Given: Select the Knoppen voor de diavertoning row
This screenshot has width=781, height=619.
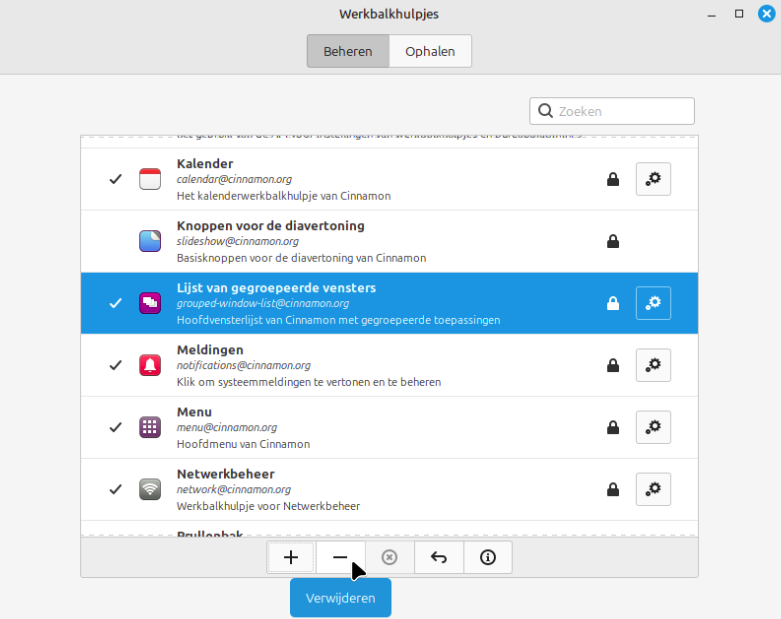Looking at the screenshot, I should point(380,241).
